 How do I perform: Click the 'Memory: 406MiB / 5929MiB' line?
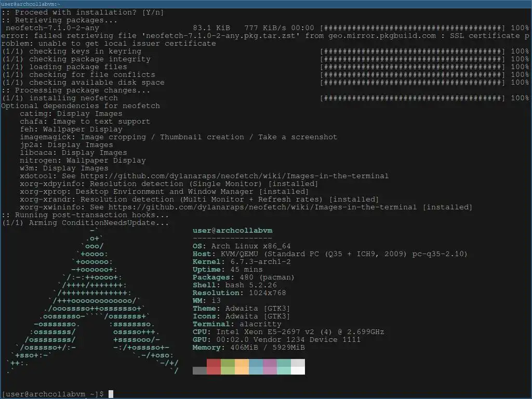[249, 348]
